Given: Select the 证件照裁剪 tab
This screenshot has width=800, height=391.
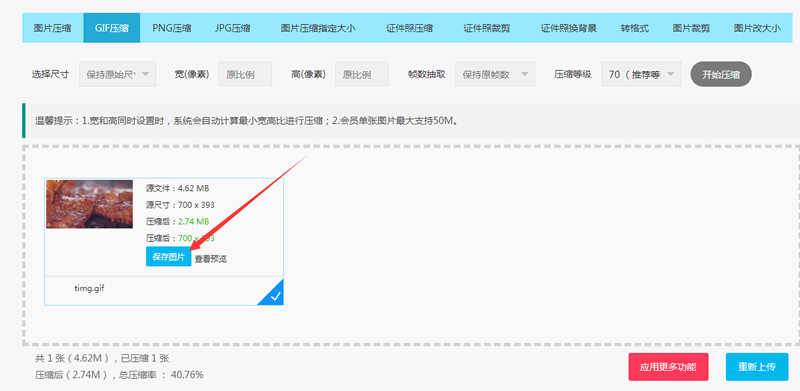Looking at the screenshot, I should coord(487,28).
